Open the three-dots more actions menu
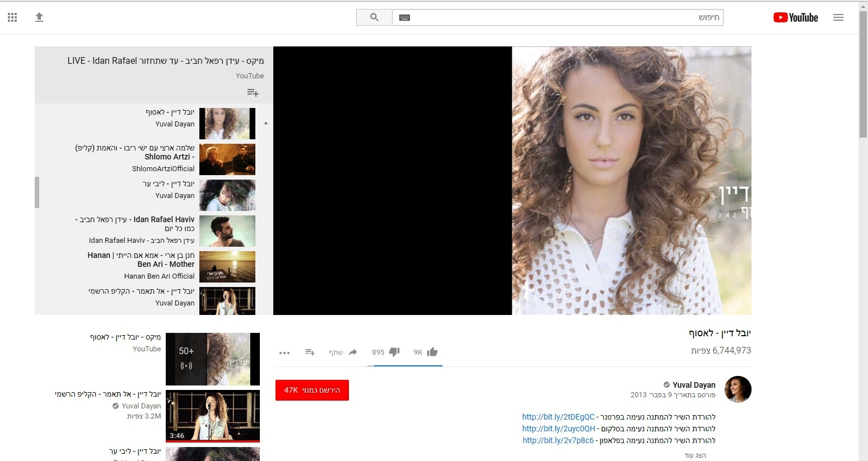 pyautogui.click(x=284, y=352)
